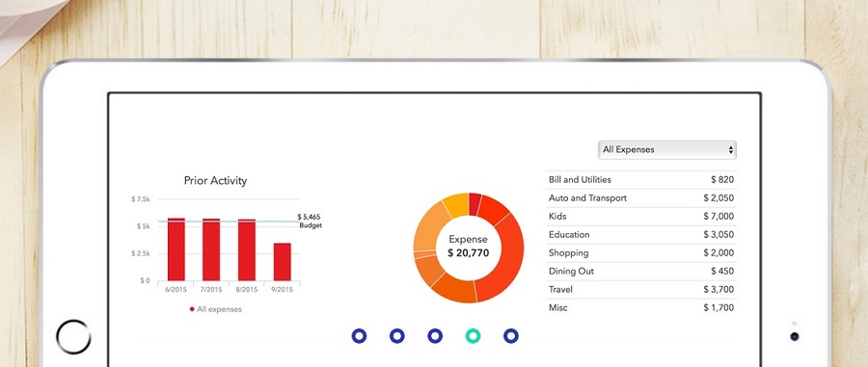Select the Travel expense row

tap(641, 289)
